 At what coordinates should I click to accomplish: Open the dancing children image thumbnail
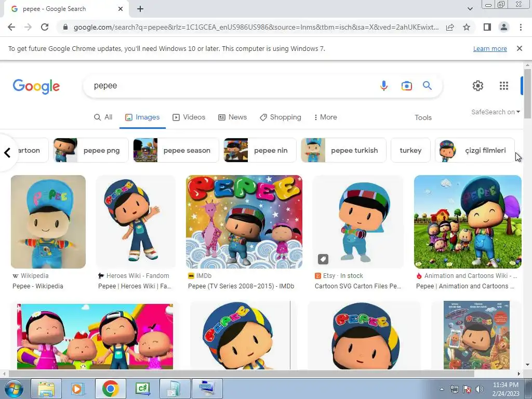(95, 336)
